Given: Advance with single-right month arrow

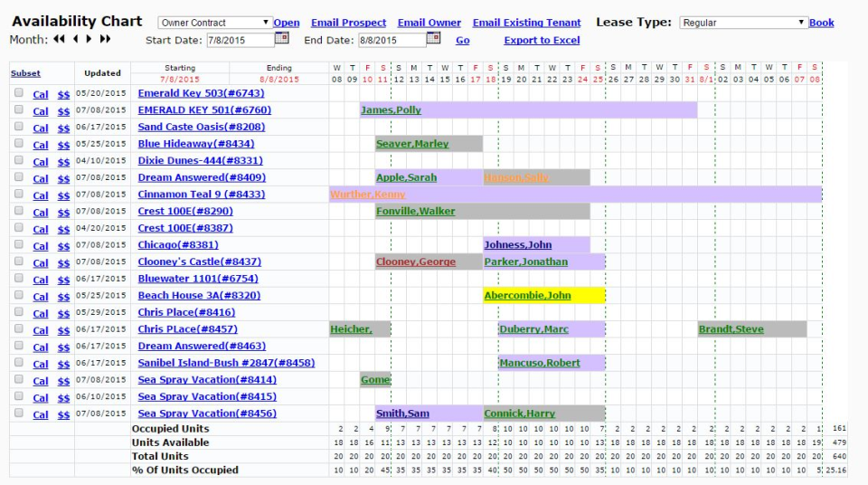Looking at the screenshot, I should (89, 39).
